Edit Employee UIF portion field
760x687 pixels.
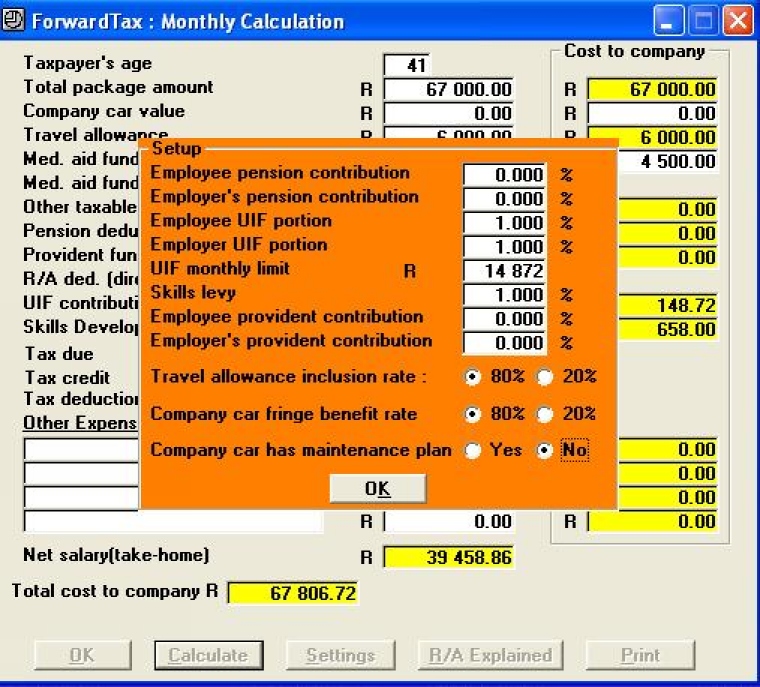pos(505,223)
